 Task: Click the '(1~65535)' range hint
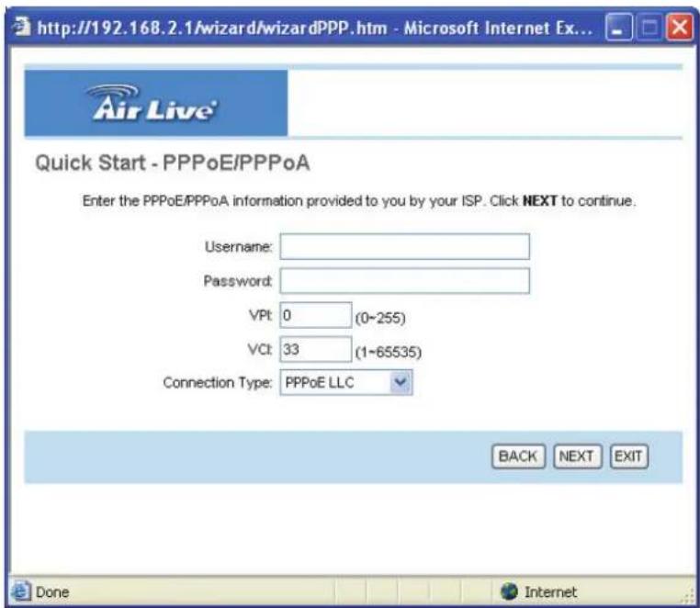(x=389, y=352)
